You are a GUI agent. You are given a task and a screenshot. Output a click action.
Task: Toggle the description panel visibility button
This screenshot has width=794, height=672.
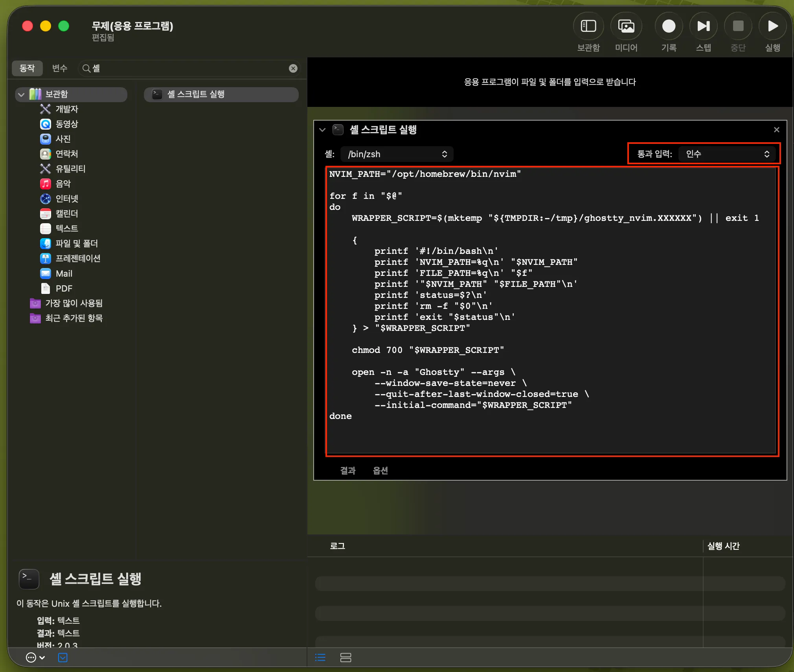pos(62,657)
